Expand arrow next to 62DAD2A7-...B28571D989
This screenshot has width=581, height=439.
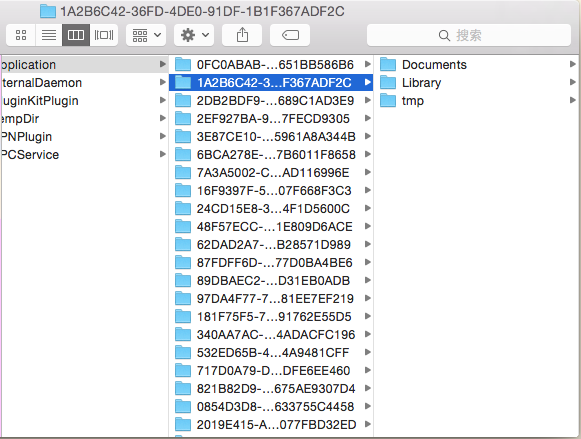(x=368, y=245)
